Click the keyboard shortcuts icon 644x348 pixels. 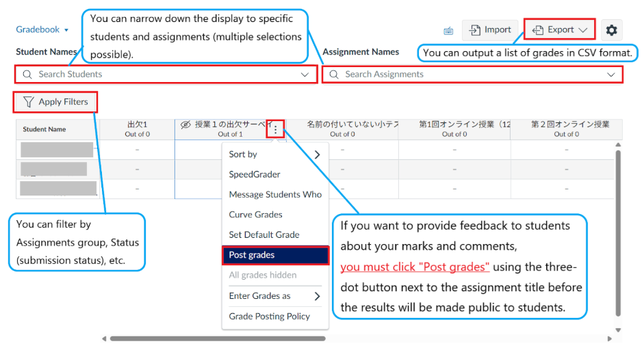click(x=448, y=31)
